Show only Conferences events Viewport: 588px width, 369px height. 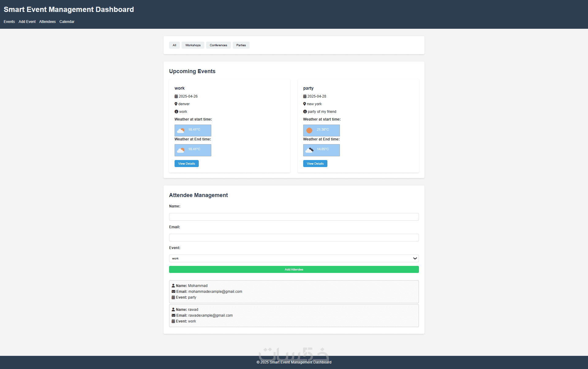click(x=218, y=45)
